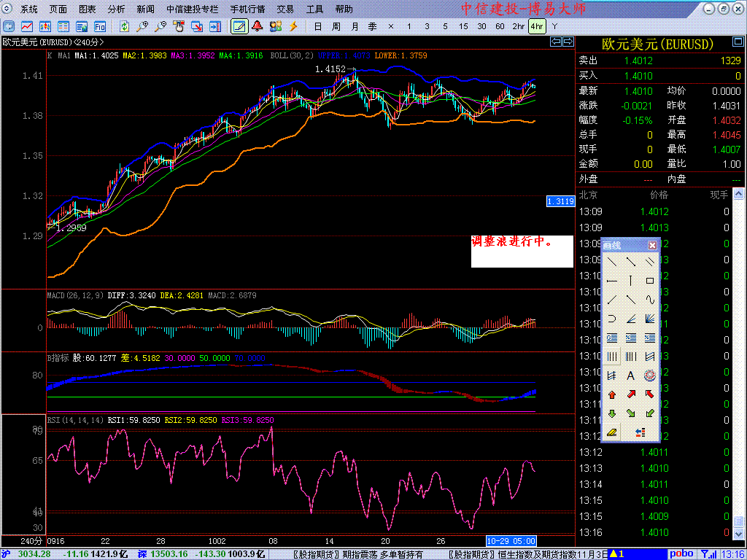Select the periodic vertical cycle lines tool

pos(612,357)
